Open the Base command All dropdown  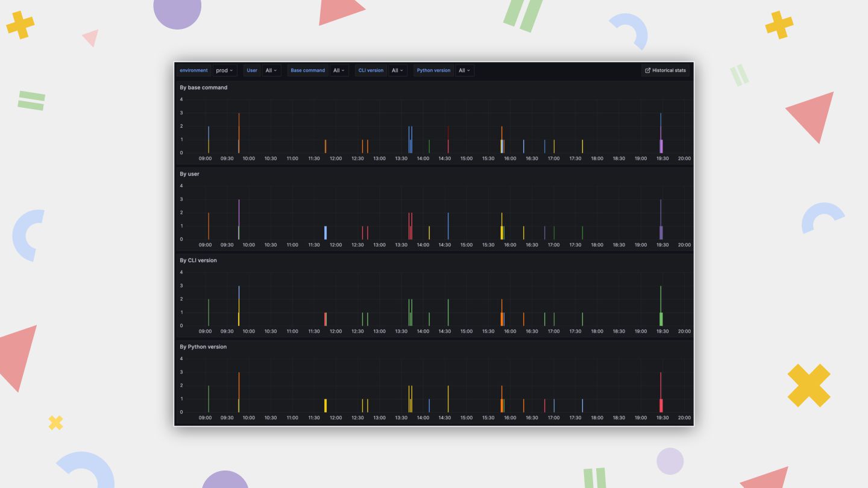[x=339, y=70]
